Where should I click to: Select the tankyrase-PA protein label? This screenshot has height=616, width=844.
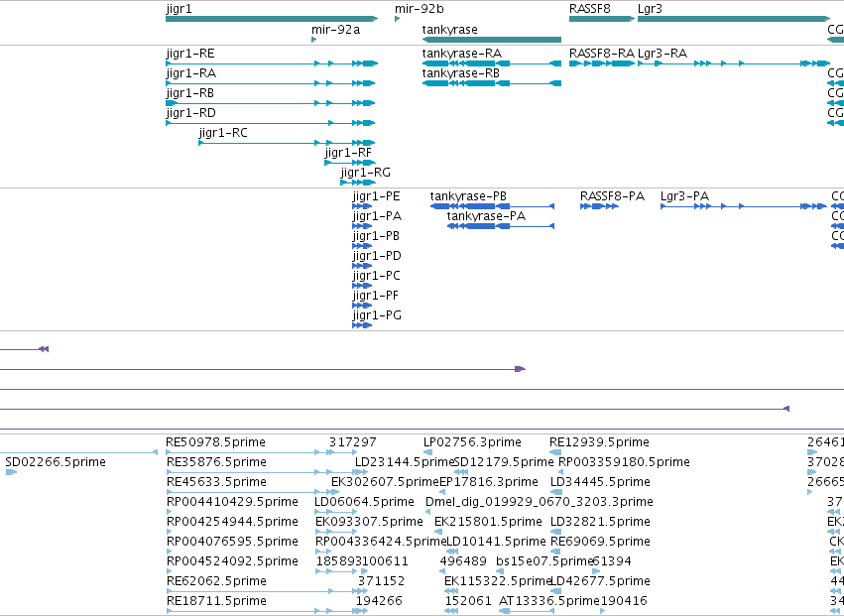(x=486, y=216)
